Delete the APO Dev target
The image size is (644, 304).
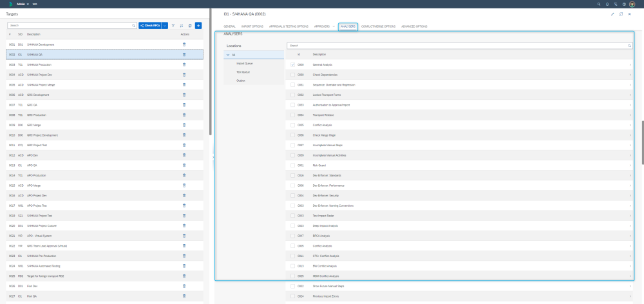pyautogui.click(x=184, y=155)
